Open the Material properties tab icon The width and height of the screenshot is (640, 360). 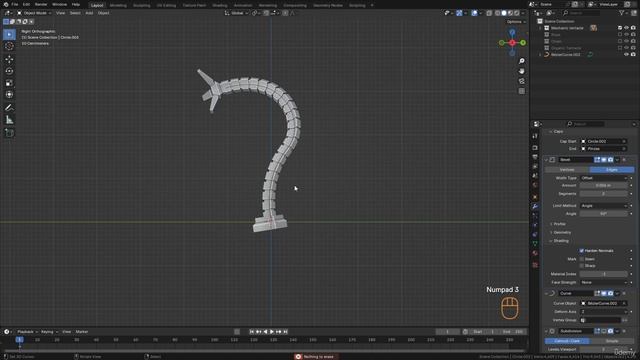(535, 253)
